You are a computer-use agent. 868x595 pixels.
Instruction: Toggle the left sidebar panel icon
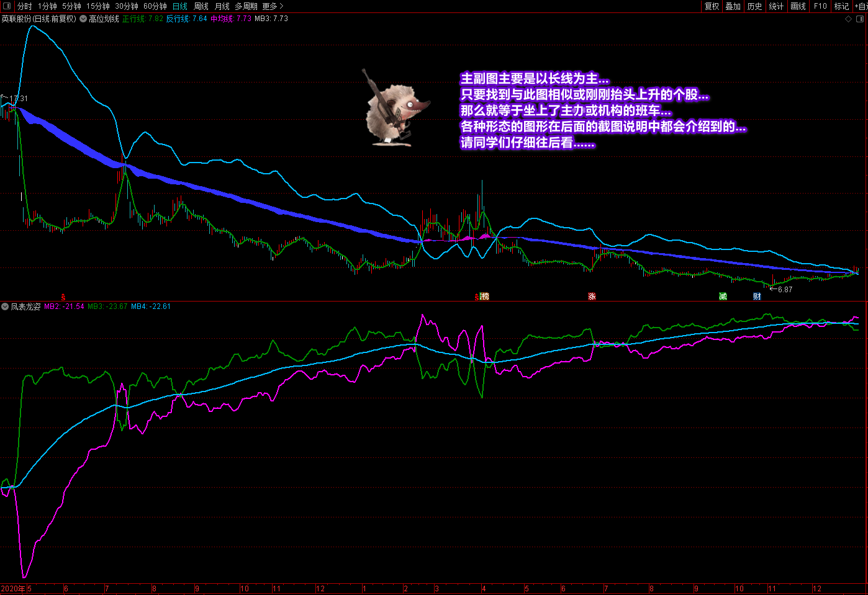tap(7, 6)
